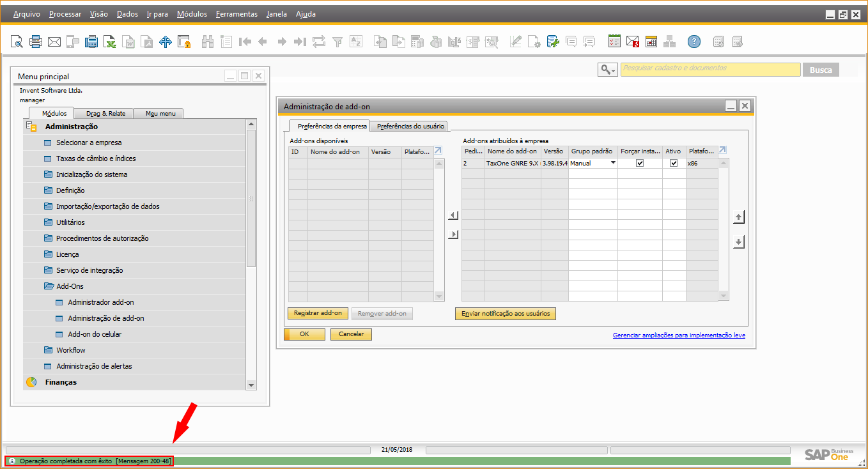The width and height of the screenshot is (868, 469).
Task: Switch to Preferências do usuário tab
Action: (x=410, y=127)
